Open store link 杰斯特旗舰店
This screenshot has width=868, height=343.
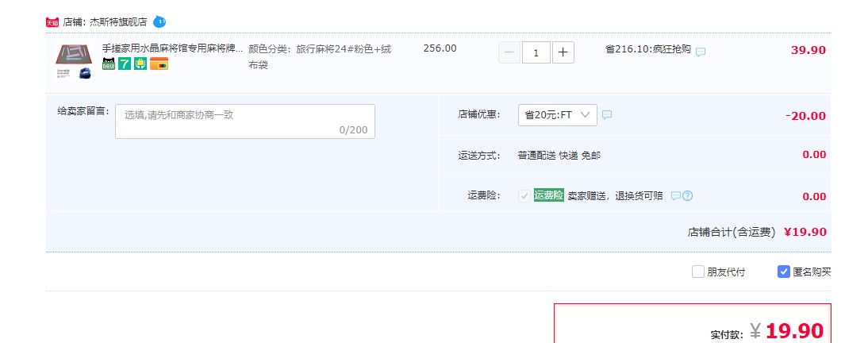pos(118,22)
